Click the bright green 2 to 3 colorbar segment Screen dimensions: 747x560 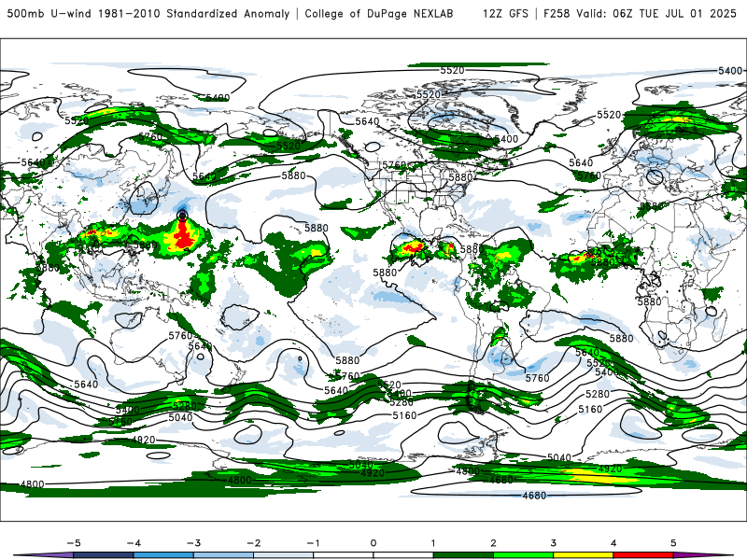point(523,555)
